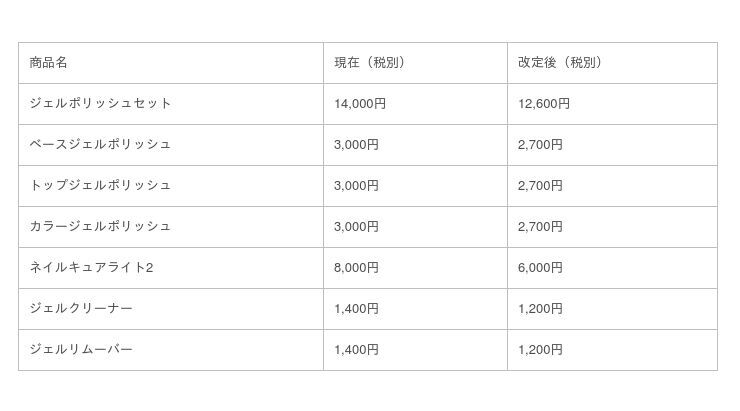740x411 pixels.
Task: Click ベースジェルポリッシュ current price 3,000円
Action: coord(356,145)
